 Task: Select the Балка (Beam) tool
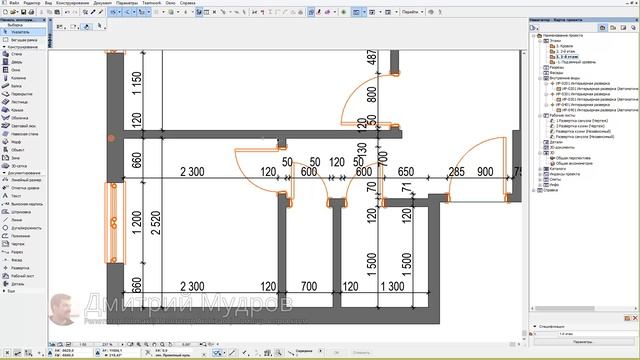click(23, 86)
